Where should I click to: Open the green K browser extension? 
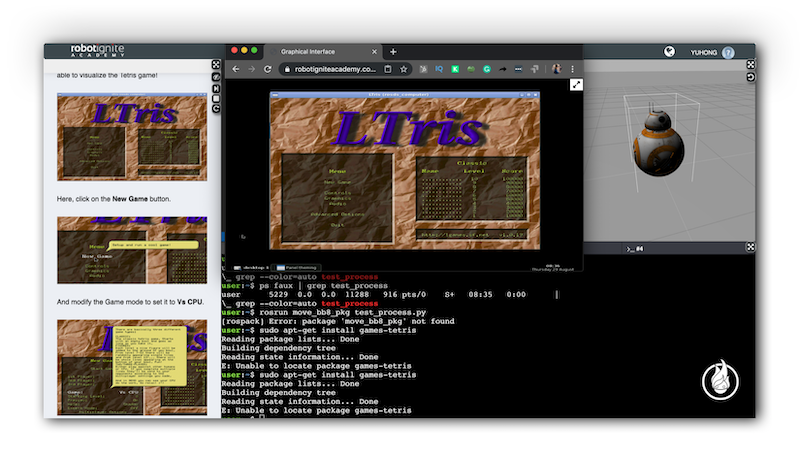[x=455, y=69]
